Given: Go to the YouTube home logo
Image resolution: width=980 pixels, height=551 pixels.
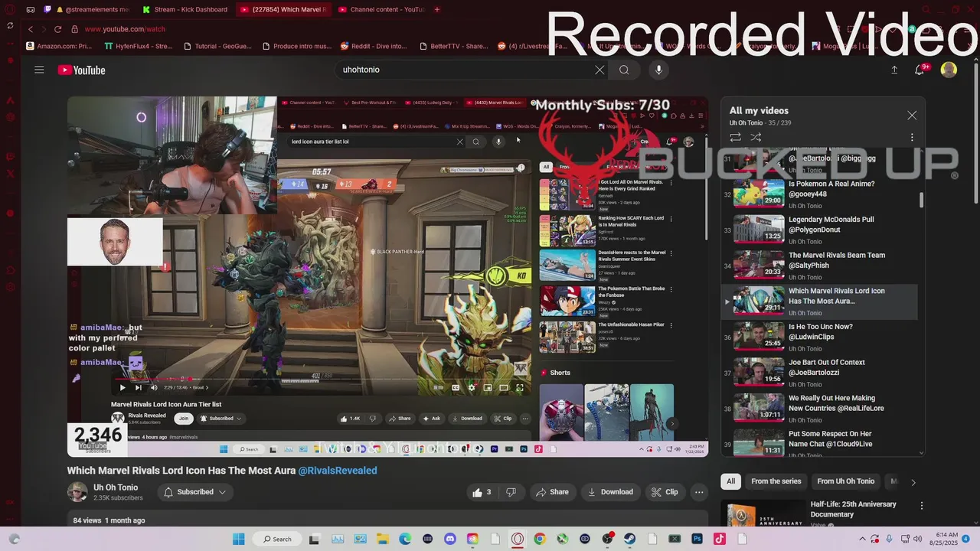Looking at the screenshot, I should (81, 70).
